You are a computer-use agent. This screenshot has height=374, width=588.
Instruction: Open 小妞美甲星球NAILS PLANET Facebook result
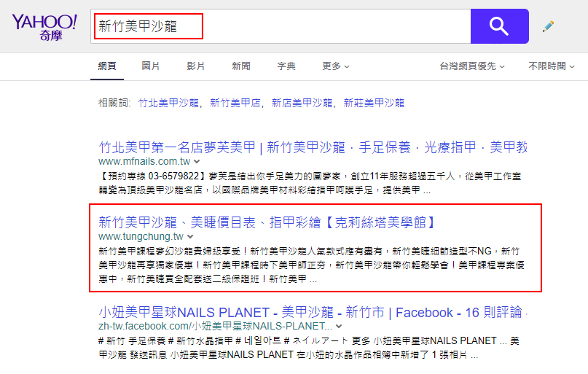pyautogui.click(x=313, y=312)
